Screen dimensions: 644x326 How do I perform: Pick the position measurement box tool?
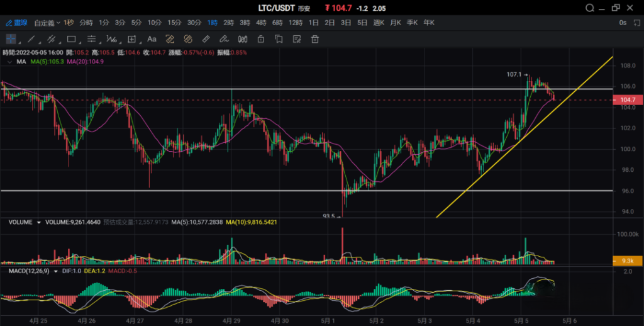pyautogui.click(x=131, y=39)
